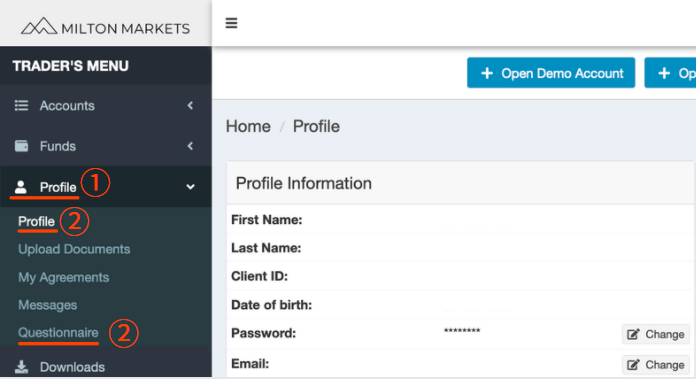Expand the Accounts menu chevron
This screenshot has width=696, height=379.
[x=190, y=106]
